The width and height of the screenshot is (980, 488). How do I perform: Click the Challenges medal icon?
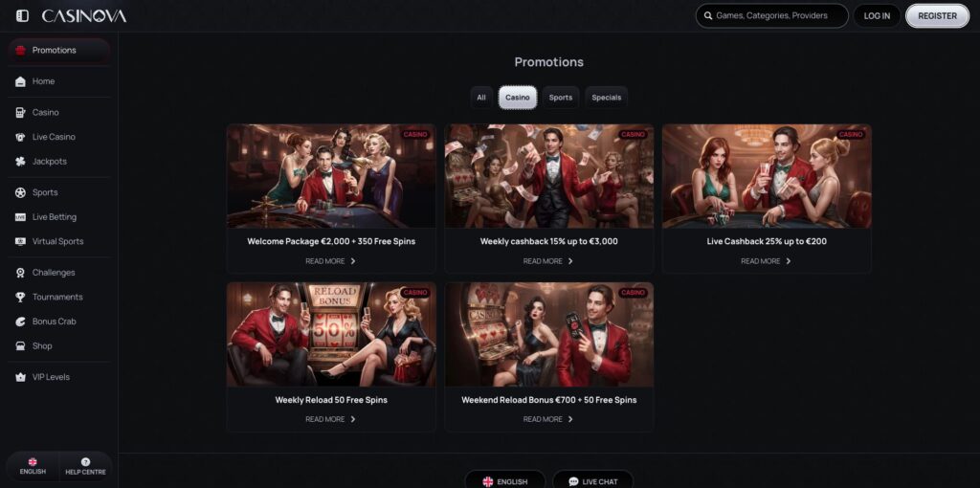[21, 273]
